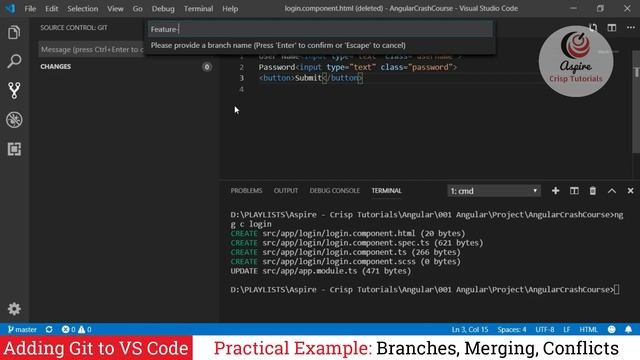640x360 pixels.
Task: Open the Help menu
Action: coord(230,9)
